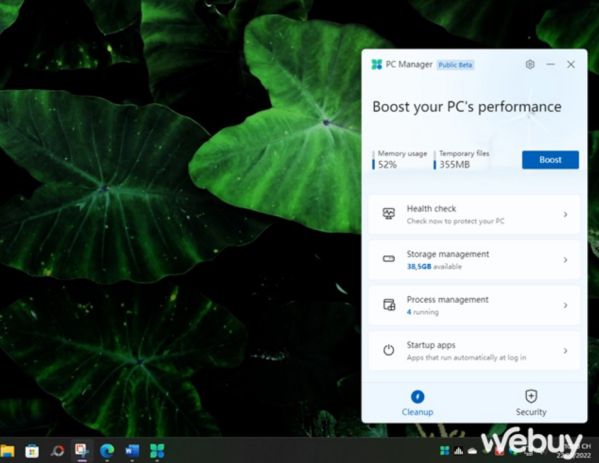The width and height of the screenshot is (599, 463).
Task: Switch to the Cleanup tab
Action: pyautogui.click(x=417, y=403)
